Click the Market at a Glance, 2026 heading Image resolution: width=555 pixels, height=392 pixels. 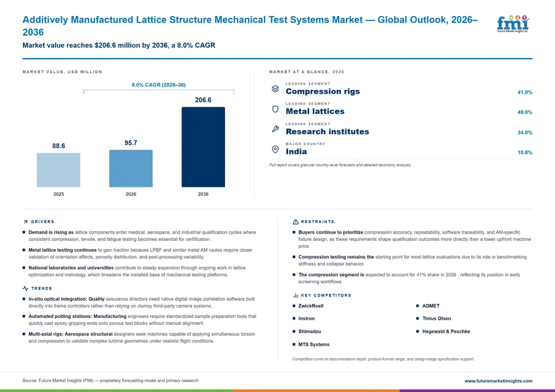306,72
